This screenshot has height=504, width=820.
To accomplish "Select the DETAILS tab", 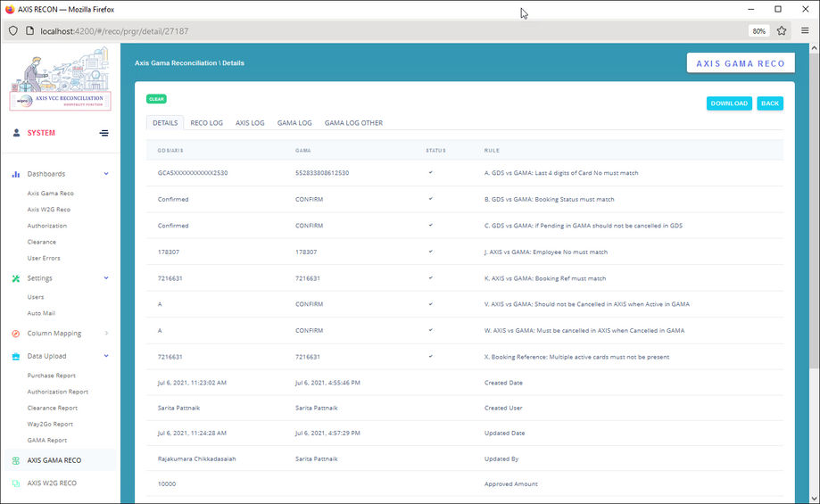I will pos(165,123).
